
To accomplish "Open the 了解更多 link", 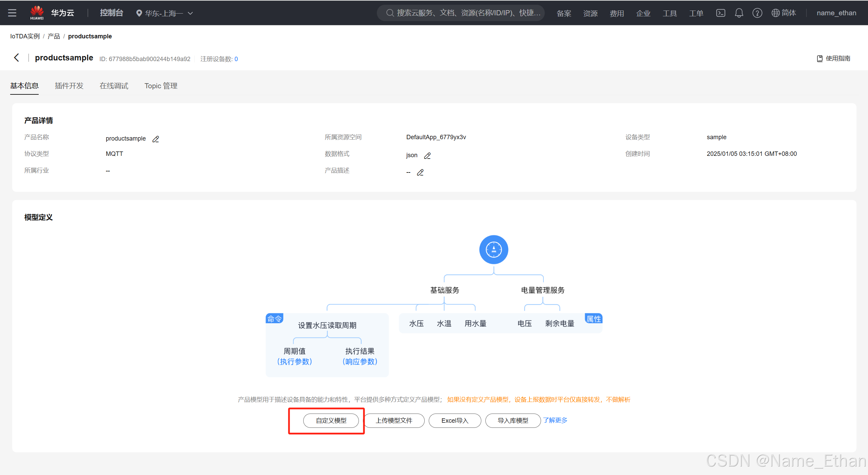I will [x=555, y=420].
